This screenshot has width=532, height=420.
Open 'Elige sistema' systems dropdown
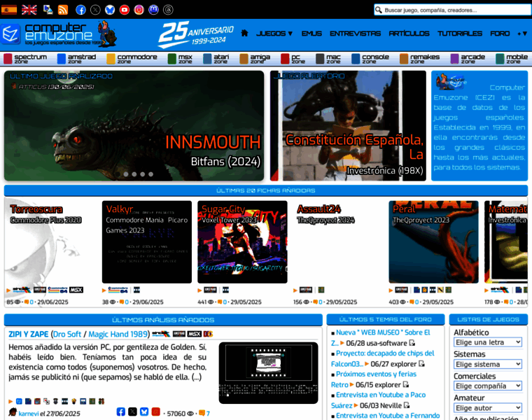click(x=488, y=365)
